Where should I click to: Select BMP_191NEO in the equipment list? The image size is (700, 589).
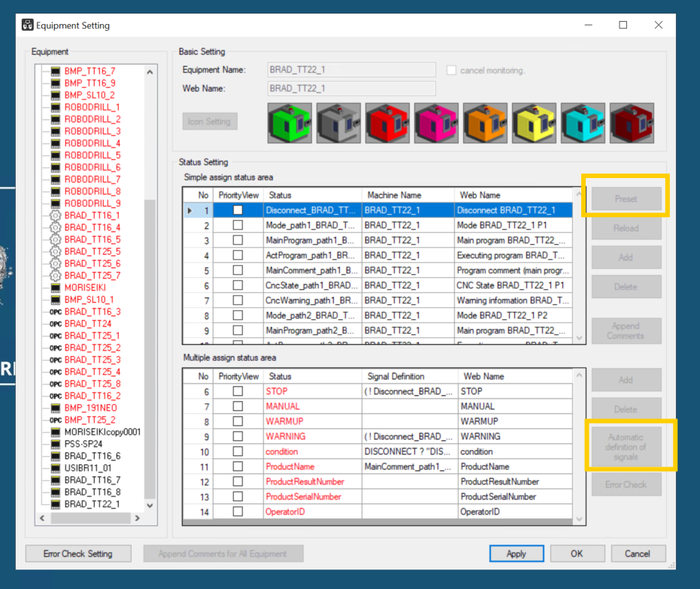pos(91,408)
